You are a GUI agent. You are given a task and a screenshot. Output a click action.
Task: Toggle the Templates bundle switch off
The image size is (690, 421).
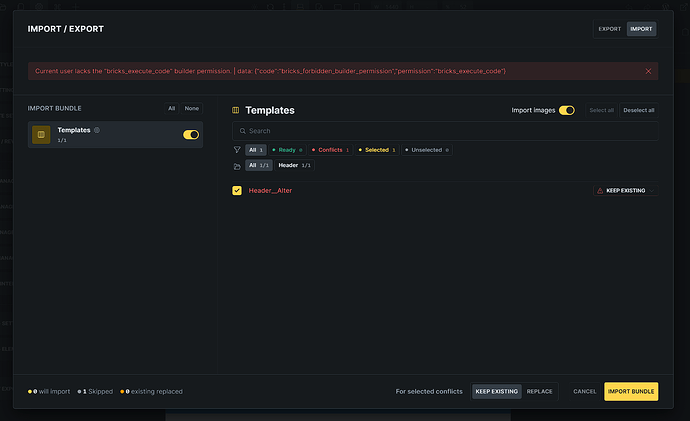point(191,135)
